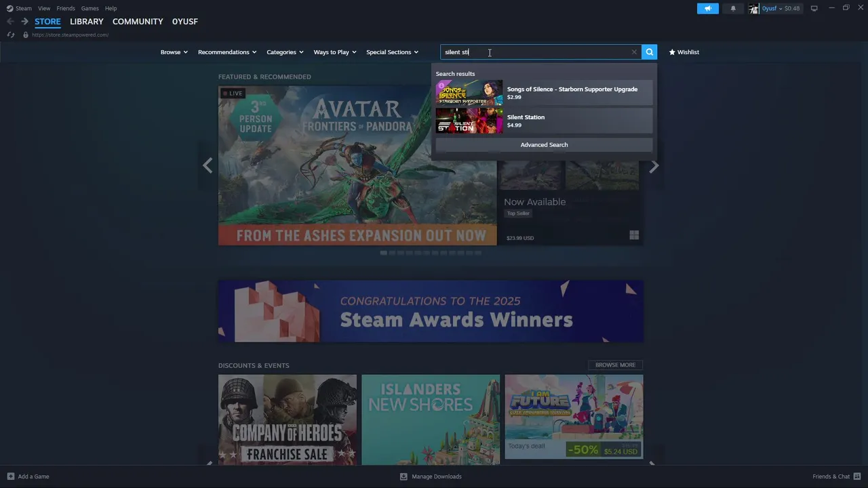The image size is (868, 488).
Task: Open the Games menu
Action: pos(90,8)
